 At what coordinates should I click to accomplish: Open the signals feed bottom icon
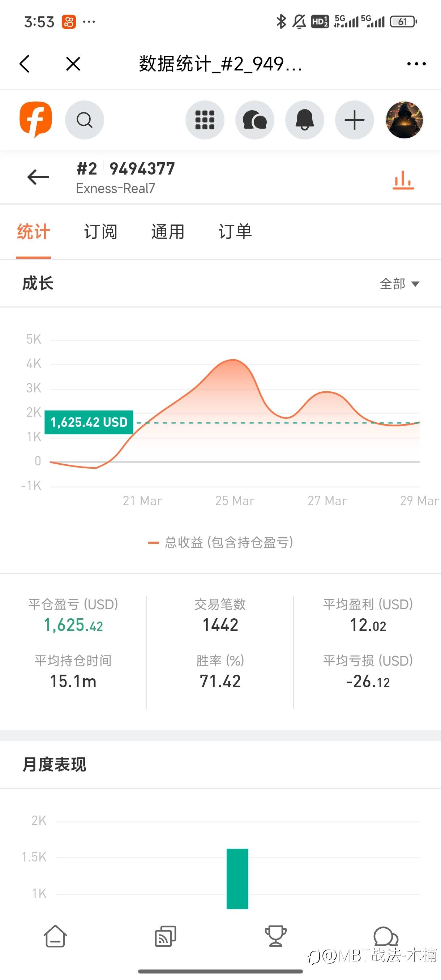click(166, 936)
